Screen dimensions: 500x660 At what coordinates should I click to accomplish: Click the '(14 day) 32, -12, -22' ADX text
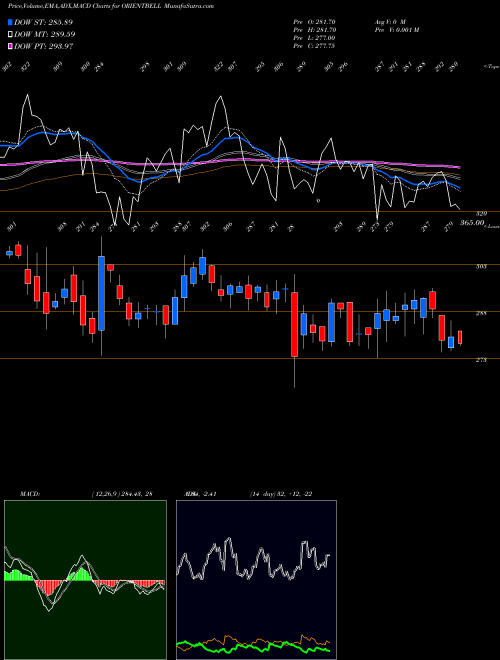[281, 494]
